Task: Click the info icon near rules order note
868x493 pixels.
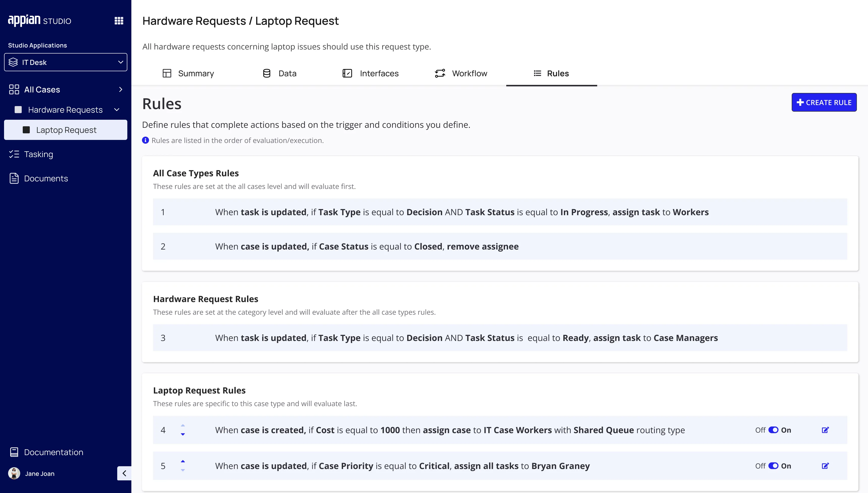Action: point(145,140)
